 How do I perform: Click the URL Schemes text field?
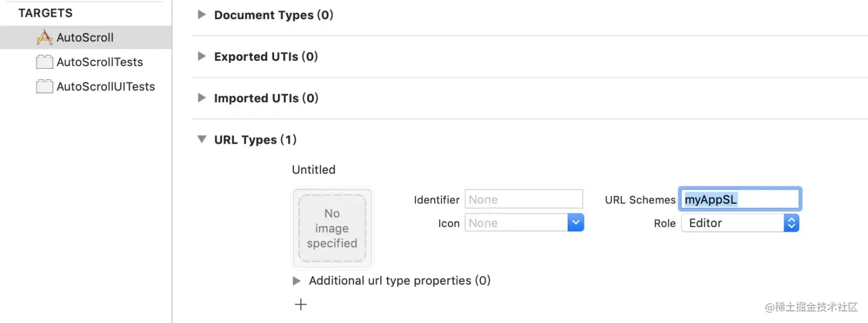740,199
